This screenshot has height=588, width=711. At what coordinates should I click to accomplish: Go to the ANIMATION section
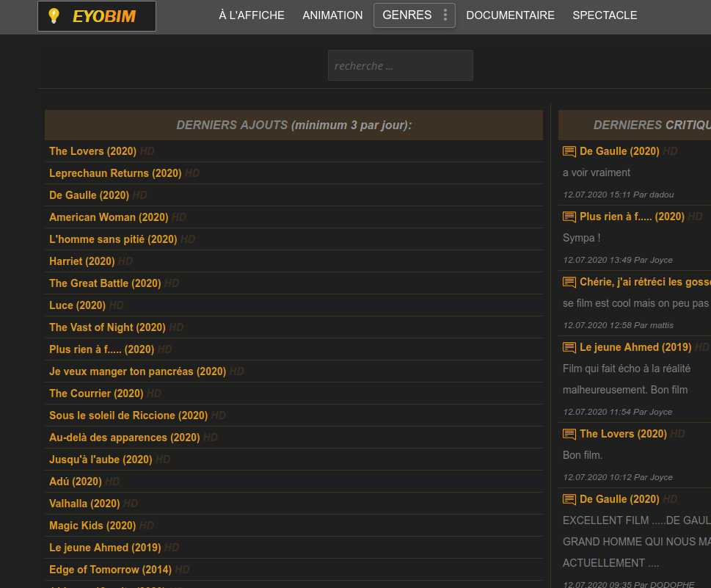pos(332,15)
